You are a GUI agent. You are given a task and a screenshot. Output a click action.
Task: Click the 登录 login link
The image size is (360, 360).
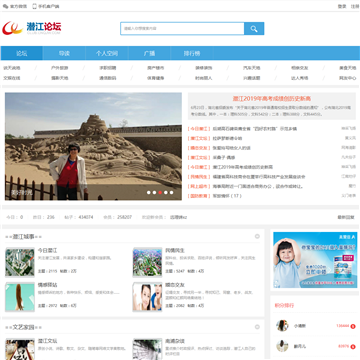(342, 6)
